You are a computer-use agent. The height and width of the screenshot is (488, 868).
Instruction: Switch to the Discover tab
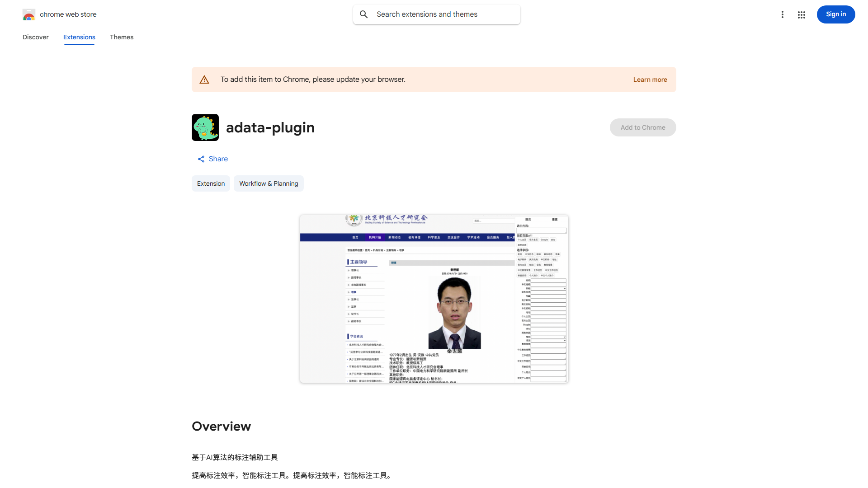(36, 37)
